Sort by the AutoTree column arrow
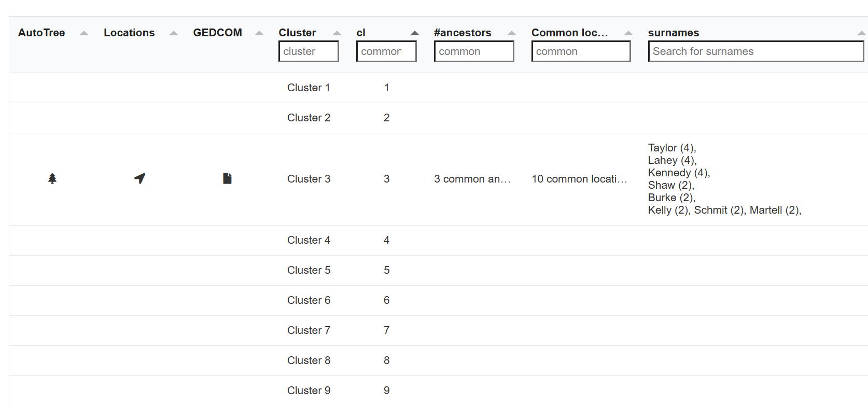 coord(84,33)
